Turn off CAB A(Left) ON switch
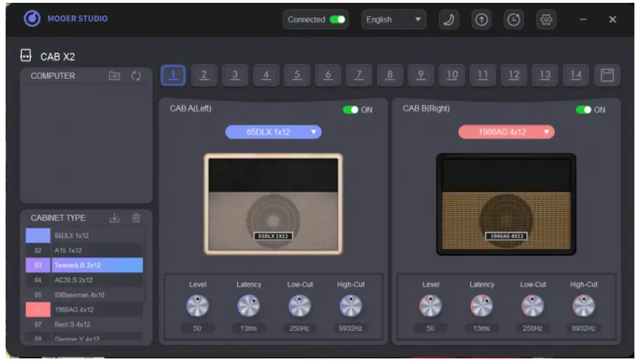 click(x=351, y=110)
